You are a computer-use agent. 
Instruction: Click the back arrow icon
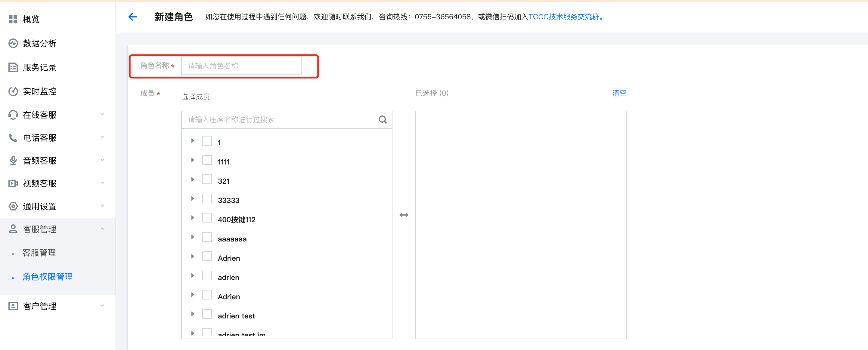click(x=132, y=17)
